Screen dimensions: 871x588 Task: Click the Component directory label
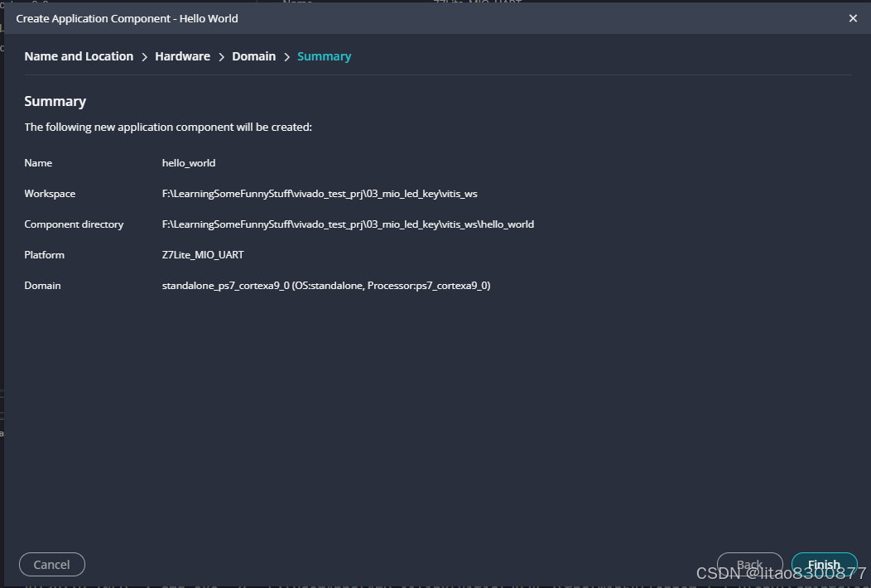[x=74, y=224]
